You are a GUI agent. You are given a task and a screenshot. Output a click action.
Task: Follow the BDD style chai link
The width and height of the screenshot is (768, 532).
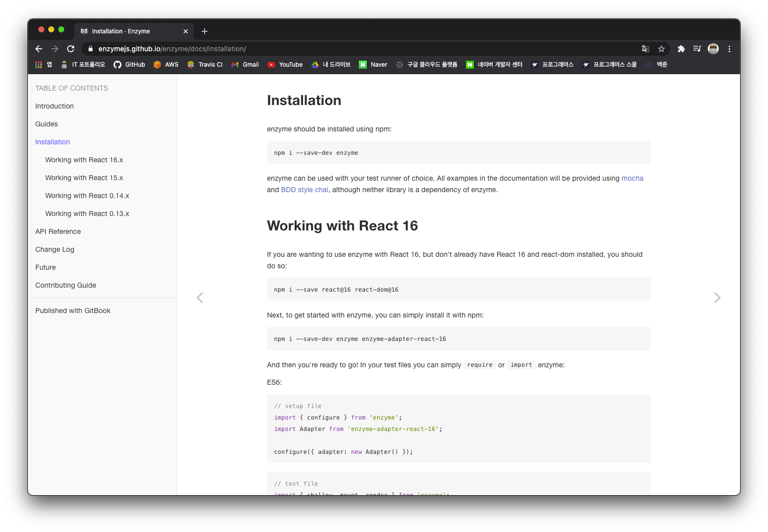(305, 190)
